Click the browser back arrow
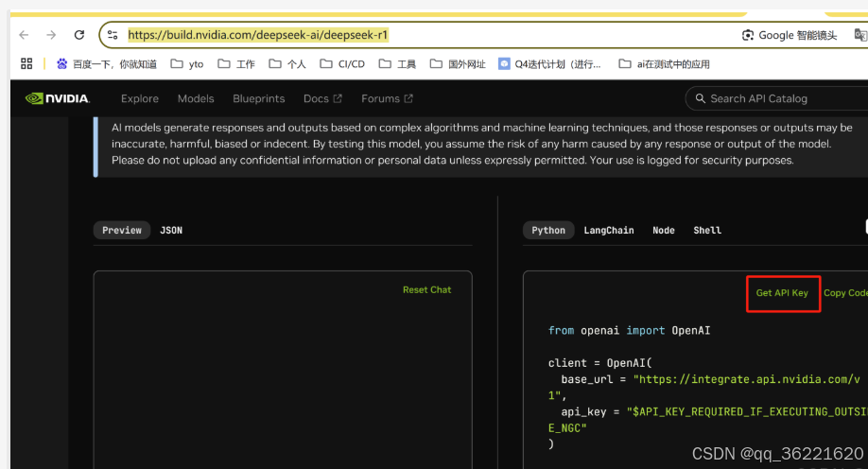Screen dimensions: 868x469 [24, 35]
